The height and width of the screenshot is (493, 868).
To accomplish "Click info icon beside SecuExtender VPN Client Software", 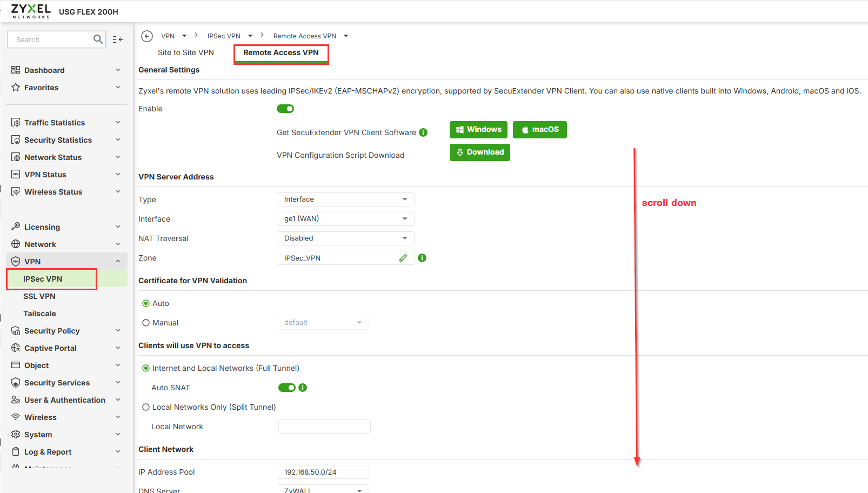I will point(423,132).
